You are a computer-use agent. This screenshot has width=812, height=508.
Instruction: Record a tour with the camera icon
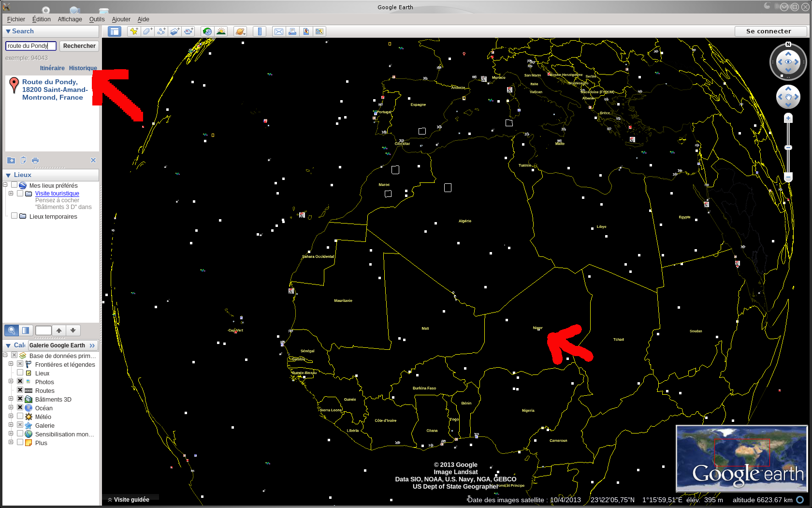pos(188,31)
